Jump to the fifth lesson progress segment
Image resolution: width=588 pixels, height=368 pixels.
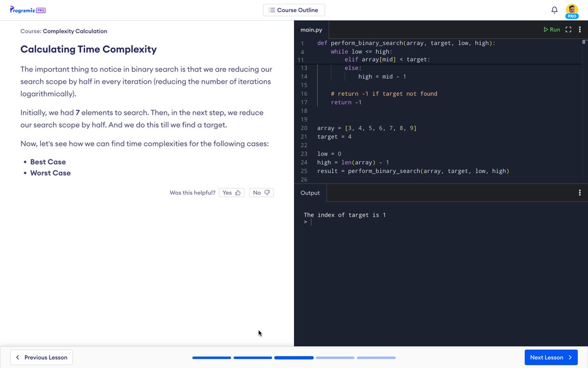point(376,358)
